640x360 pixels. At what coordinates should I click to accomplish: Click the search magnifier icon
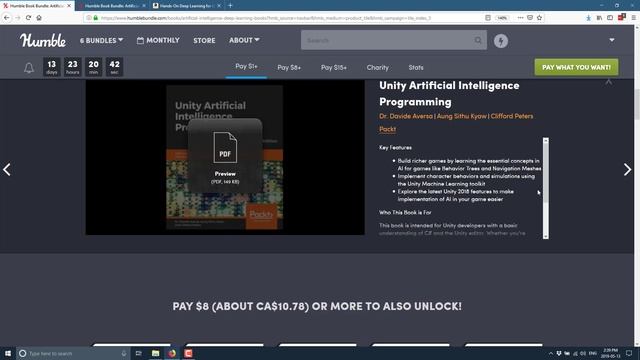click(x=478, y=40)
